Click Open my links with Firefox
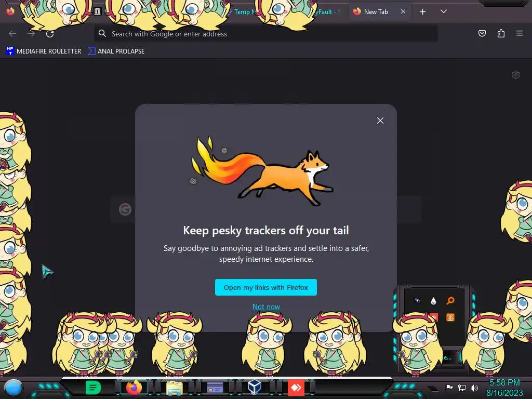The image size is (532, 399). pos(265,287)
